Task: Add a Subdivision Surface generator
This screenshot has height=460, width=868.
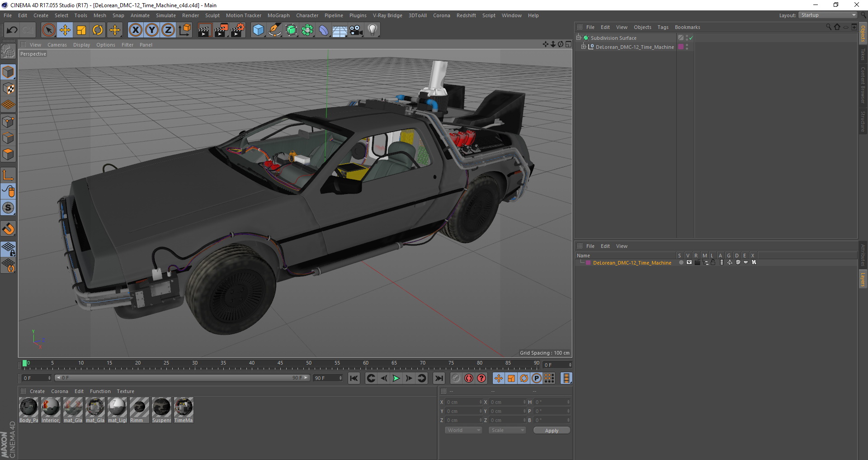Action: (291, 30)
